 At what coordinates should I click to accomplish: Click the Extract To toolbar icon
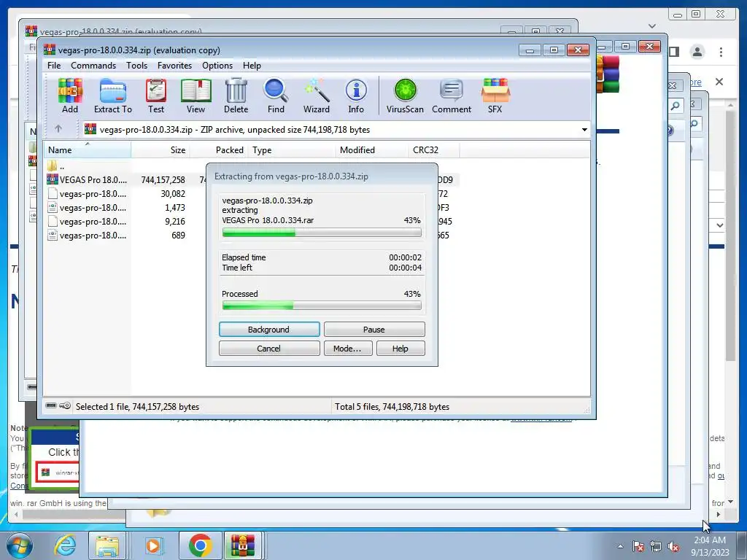click(x=113, y=96)
